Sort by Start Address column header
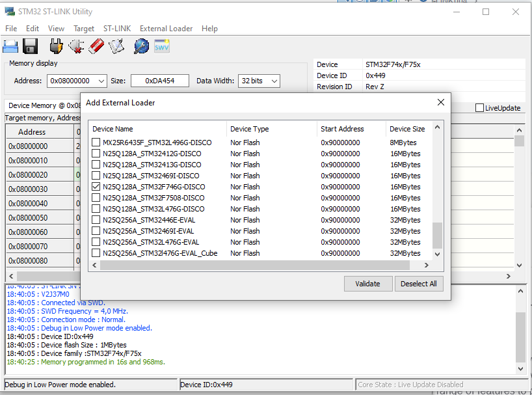 pyautogui.click(x=351, y=129)
